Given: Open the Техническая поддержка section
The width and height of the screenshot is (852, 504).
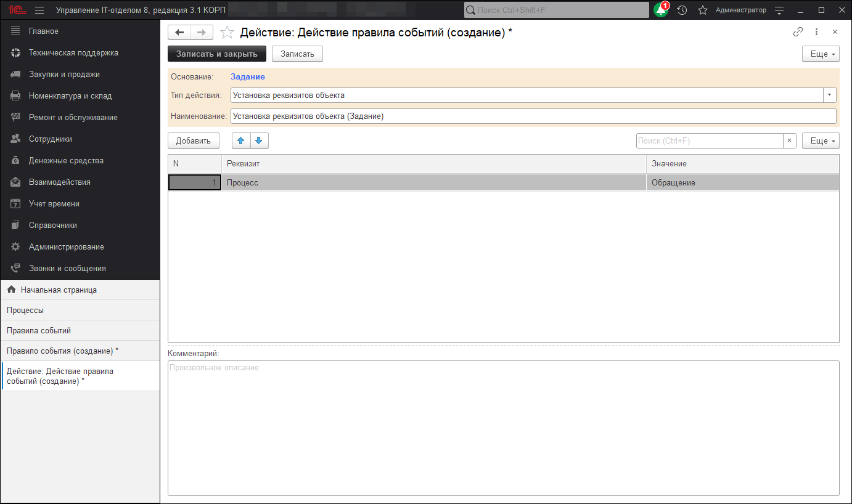Looking at the screenshot, I should click(73, 52).
